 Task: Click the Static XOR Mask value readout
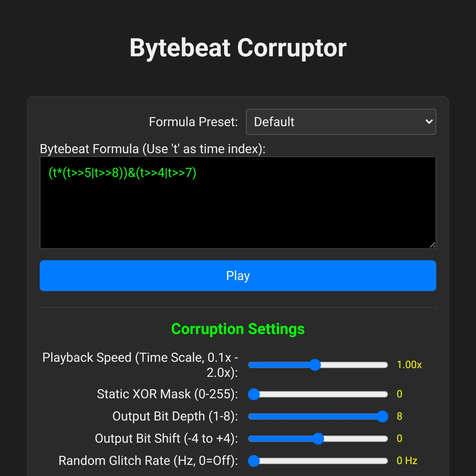(x=399, y=394)
